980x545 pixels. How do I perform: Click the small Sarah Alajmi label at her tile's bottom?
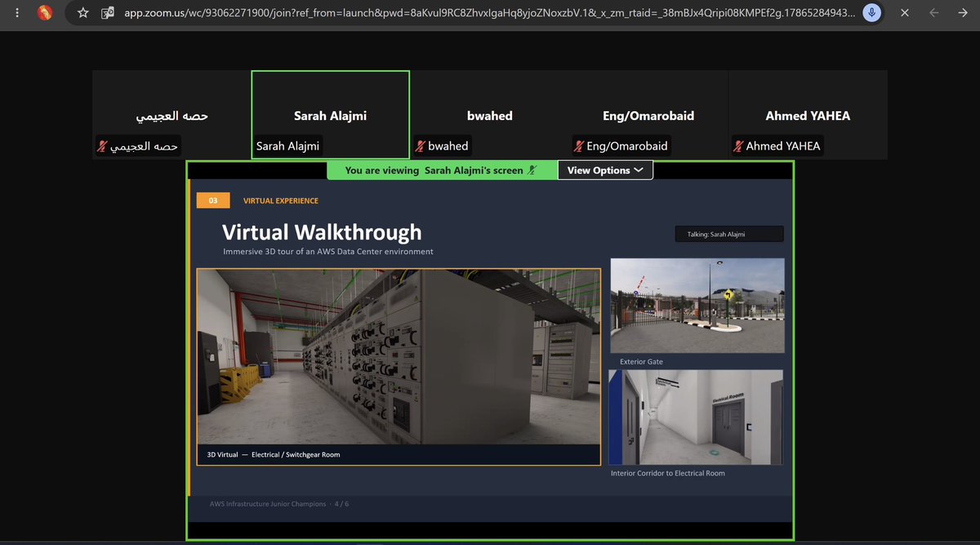288,146
